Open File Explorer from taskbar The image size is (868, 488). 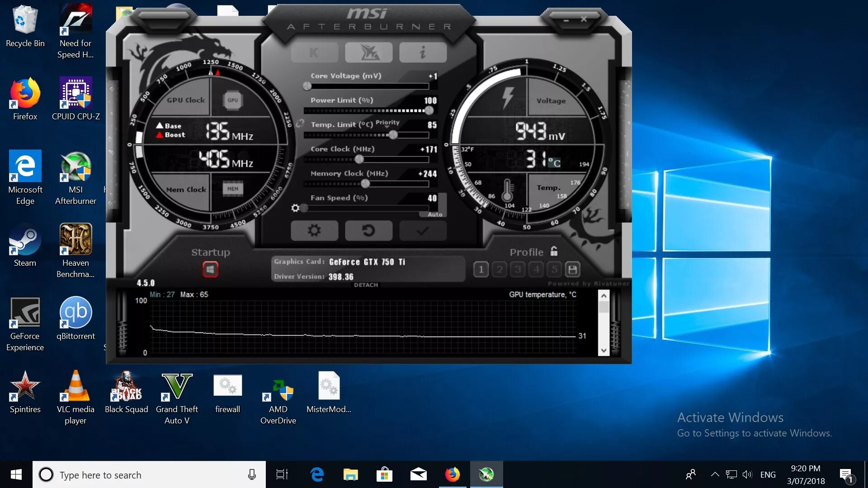(x=350, y=474)
